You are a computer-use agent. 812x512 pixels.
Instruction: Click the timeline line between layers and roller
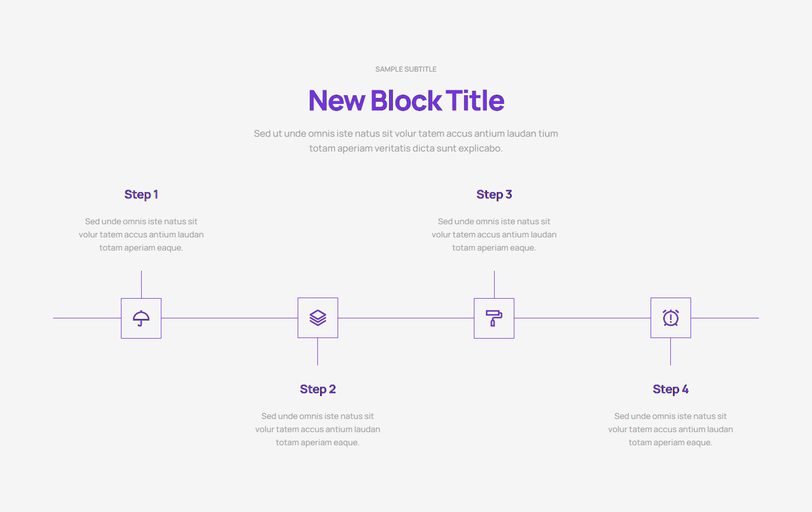click(x=406, y=318)
